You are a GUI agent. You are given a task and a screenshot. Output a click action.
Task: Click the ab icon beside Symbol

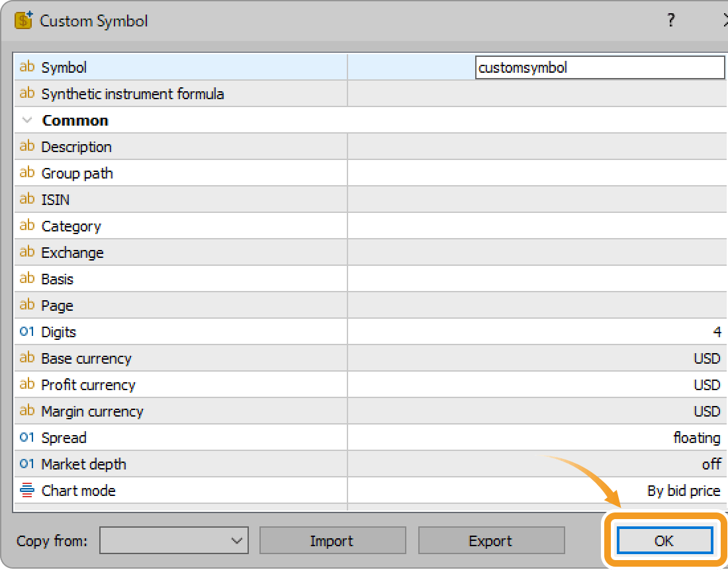27,67
